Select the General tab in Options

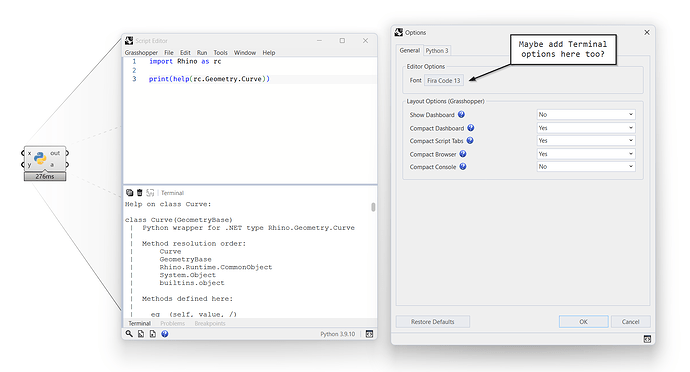coord(409,50)
